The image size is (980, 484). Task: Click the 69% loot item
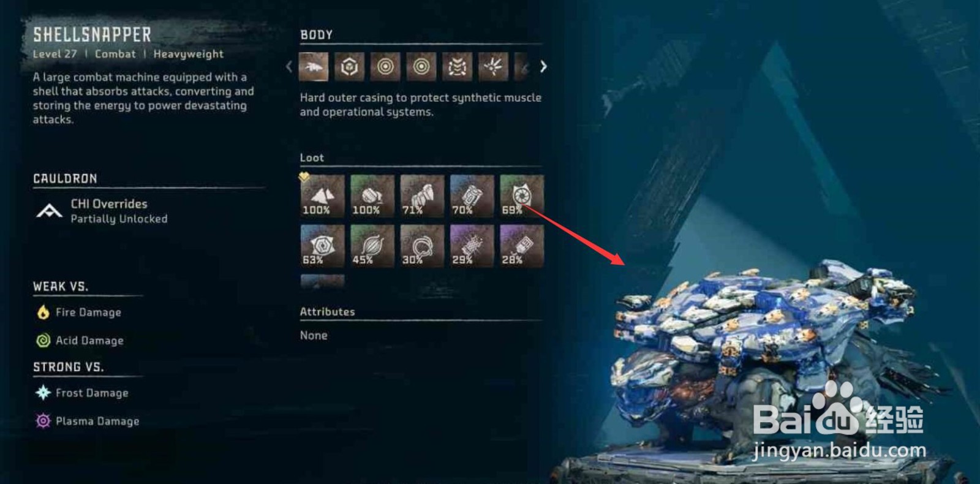click(522, 195)
